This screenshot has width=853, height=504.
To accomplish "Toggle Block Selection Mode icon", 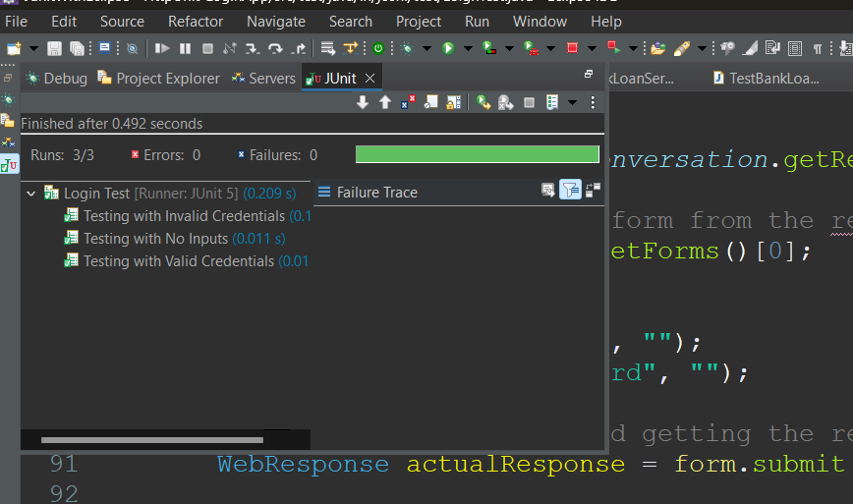I will point(795,48).
